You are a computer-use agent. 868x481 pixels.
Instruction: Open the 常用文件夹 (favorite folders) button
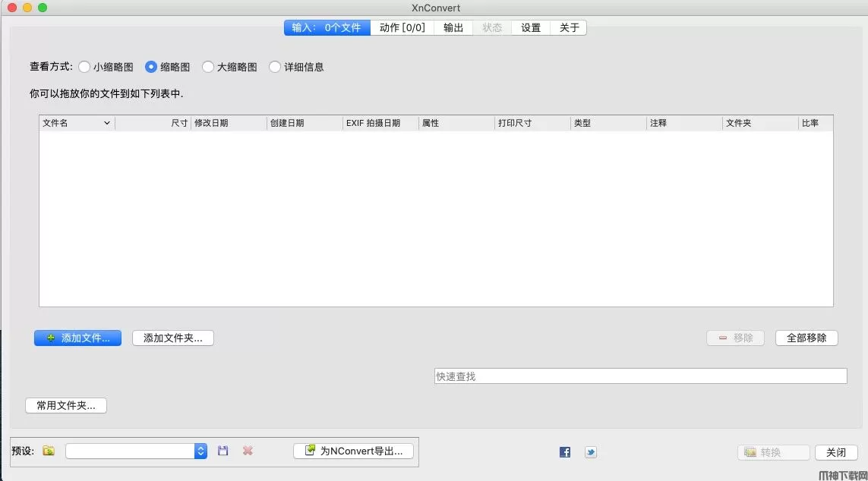coord(66,406)
